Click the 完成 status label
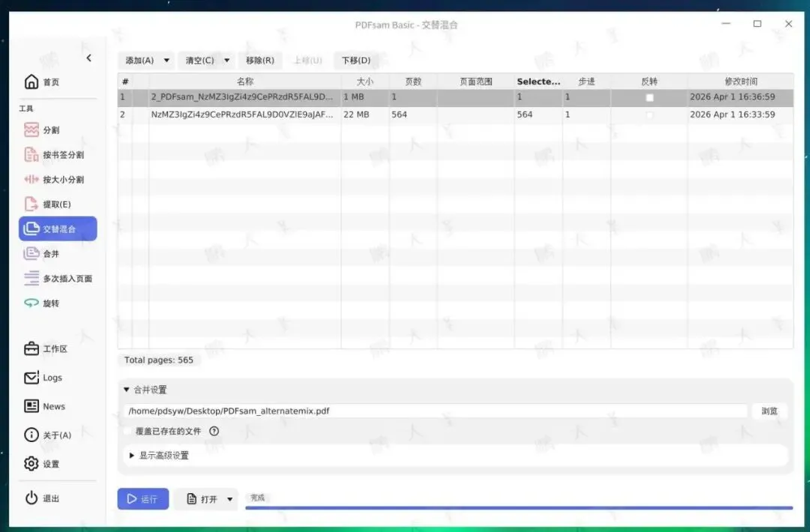810x532 pixels. coord(257,498)
